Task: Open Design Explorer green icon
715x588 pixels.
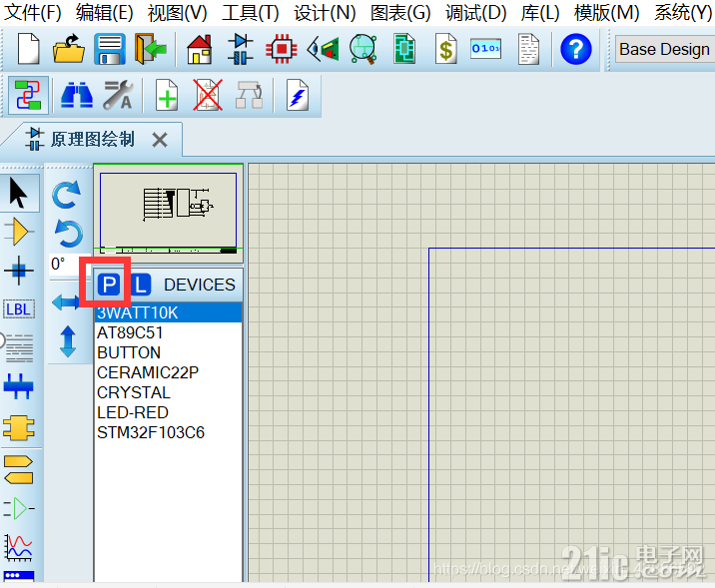Action: point(404,49)
